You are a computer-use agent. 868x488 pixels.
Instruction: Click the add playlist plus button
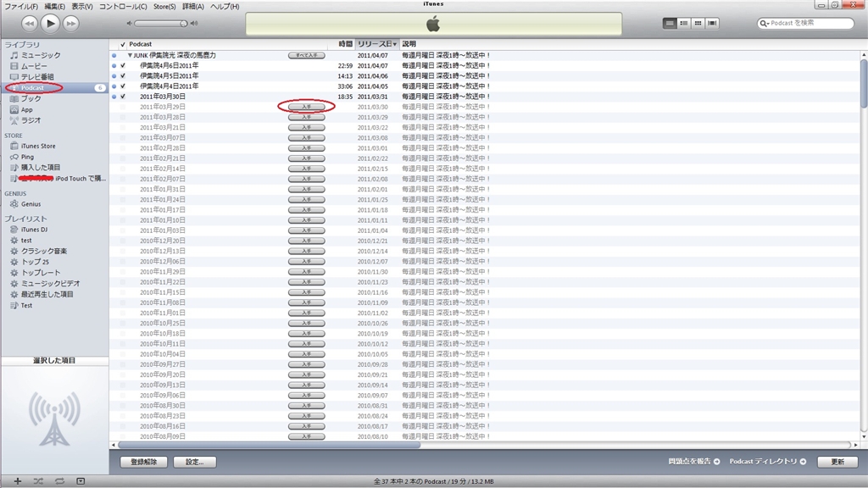(18, 481)
